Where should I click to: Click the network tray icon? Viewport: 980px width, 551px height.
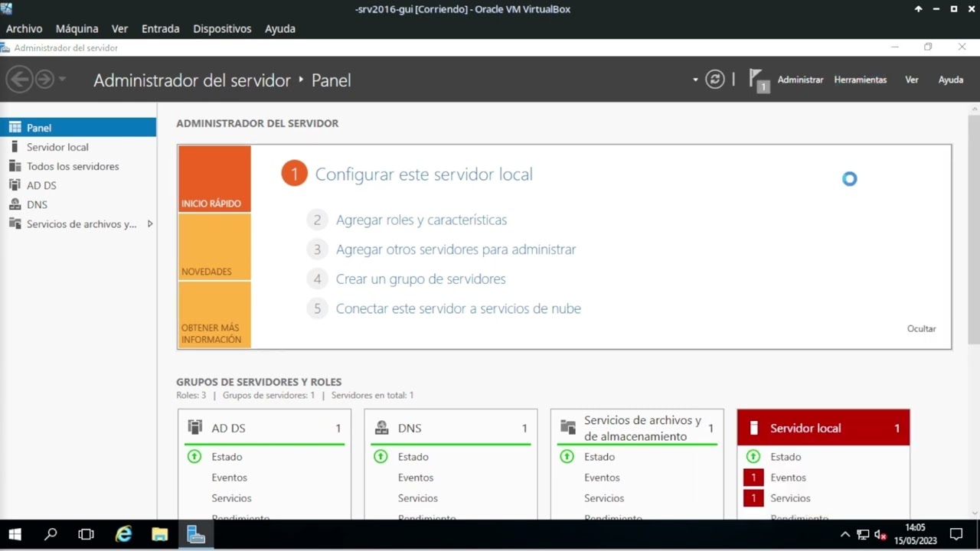pos(863,535)
